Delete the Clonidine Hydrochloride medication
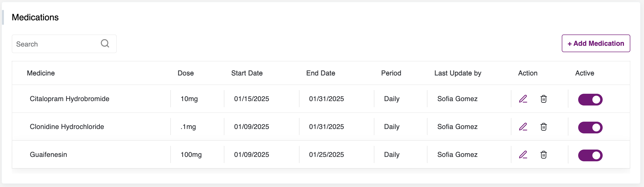 (x=543, y=127)
